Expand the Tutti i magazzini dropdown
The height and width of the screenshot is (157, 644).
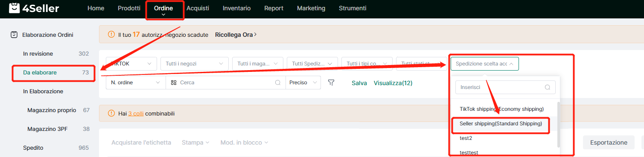[258, 64]
